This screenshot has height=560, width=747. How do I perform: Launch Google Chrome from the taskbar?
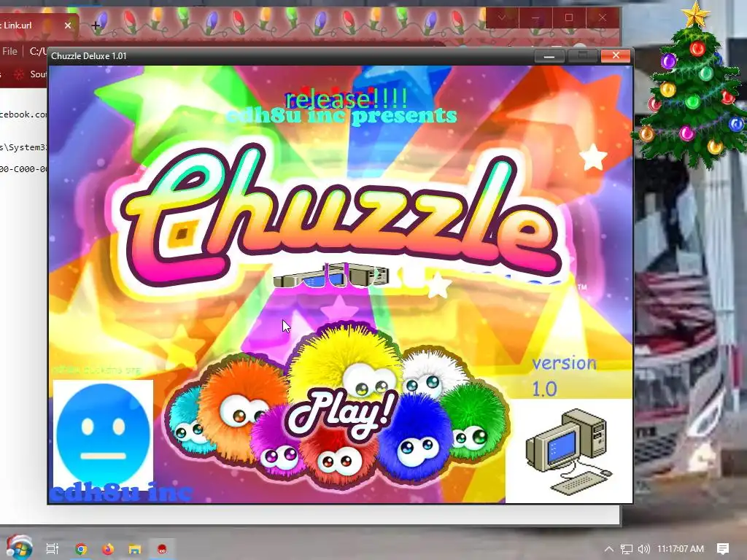pos(81,549)
